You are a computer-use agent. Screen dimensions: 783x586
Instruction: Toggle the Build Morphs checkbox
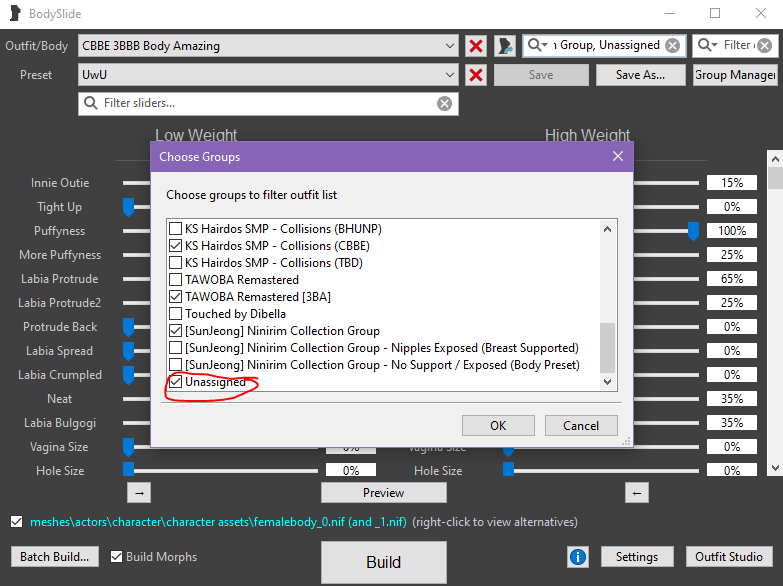tap(116, 557)
